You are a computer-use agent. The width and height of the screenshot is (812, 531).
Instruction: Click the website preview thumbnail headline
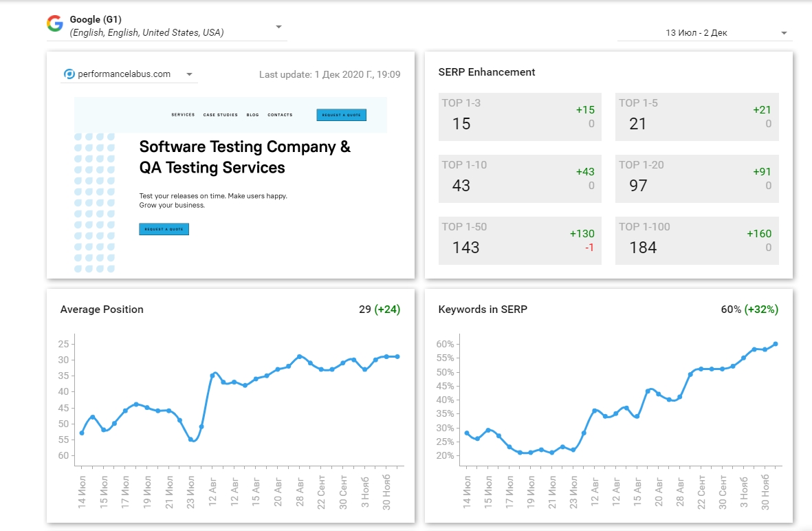[245, 157]
